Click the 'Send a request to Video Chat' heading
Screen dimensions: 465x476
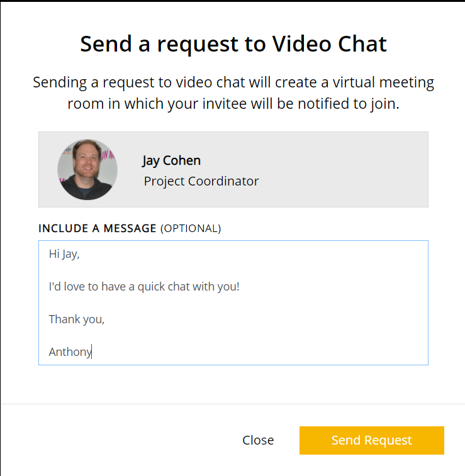(x=233, y=44)
